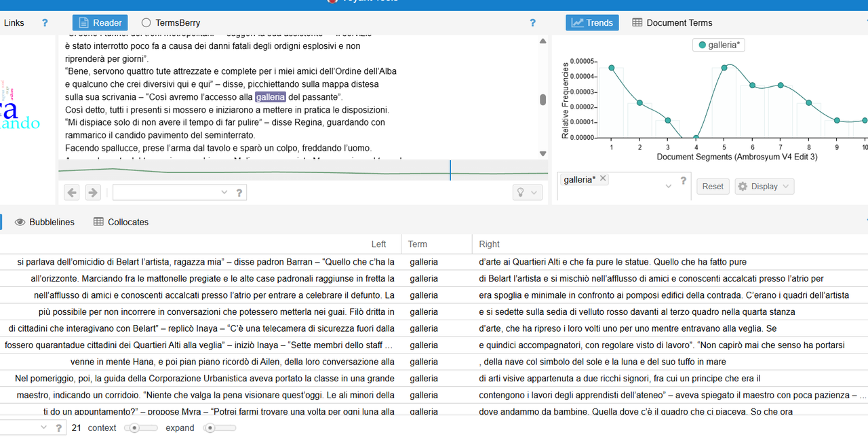The width and height of the screenshot is (868, 439).
Task: Click the Reader line "Facendo spallucce, prese l'arma"
Action: click(218, 148)
